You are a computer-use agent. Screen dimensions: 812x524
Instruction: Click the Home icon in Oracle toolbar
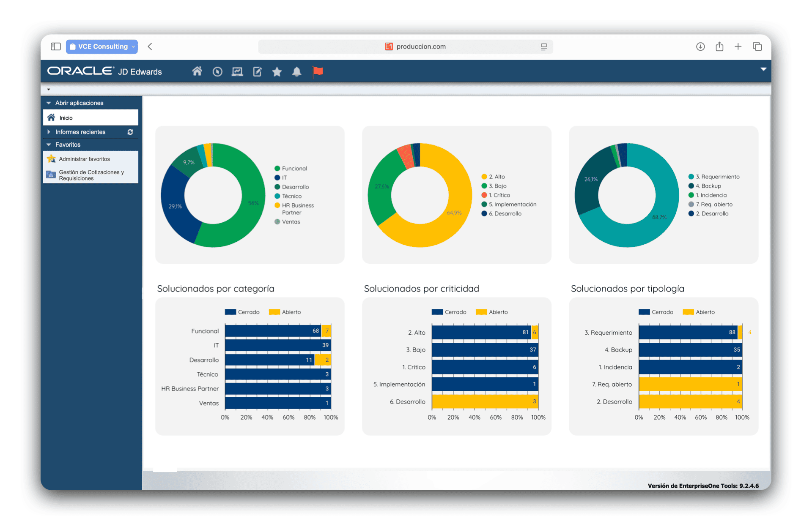197,71
